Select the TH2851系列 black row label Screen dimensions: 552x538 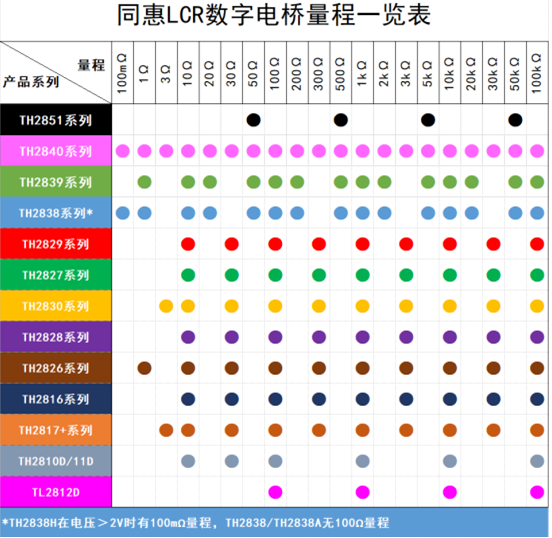pyautogui.click(x=56, y=120)
